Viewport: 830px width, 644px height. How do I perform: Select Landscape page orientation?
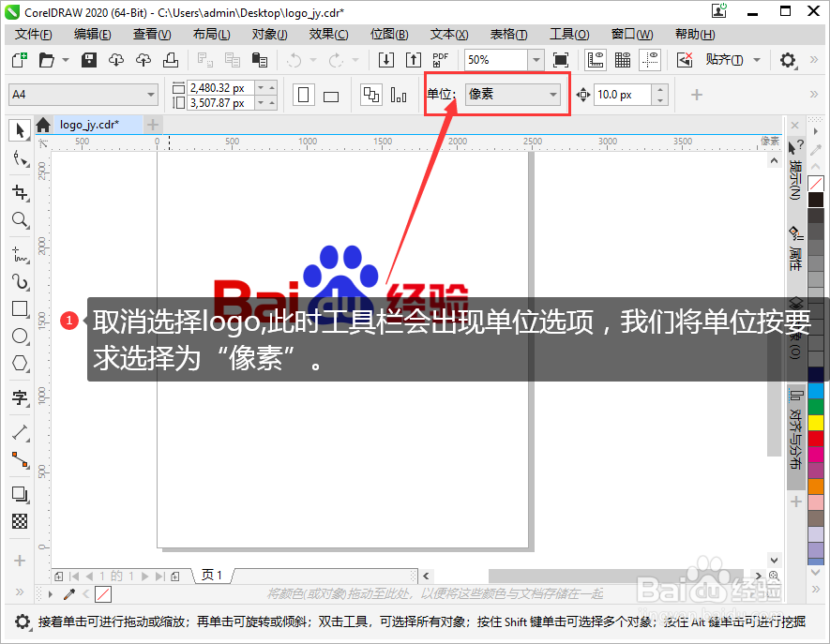[x=331, y=96]
